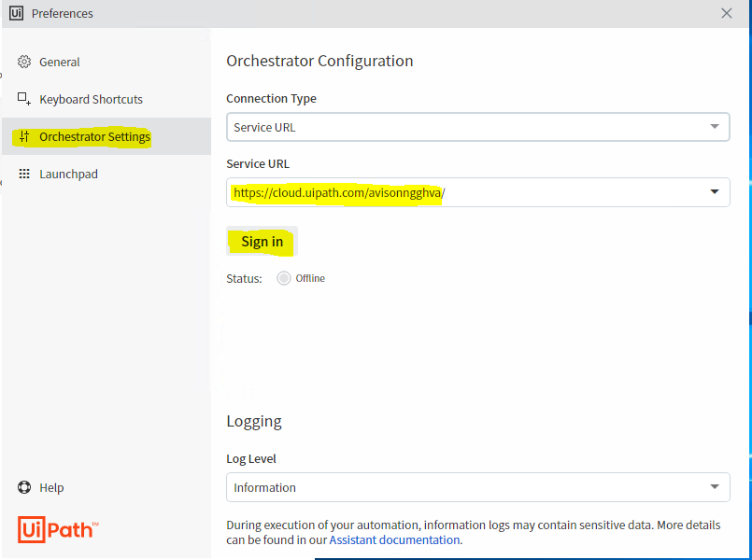The width and height of the screenshot is (752, 560).
Task: Open the Assistant documentation link
Action: click(394, 539)
